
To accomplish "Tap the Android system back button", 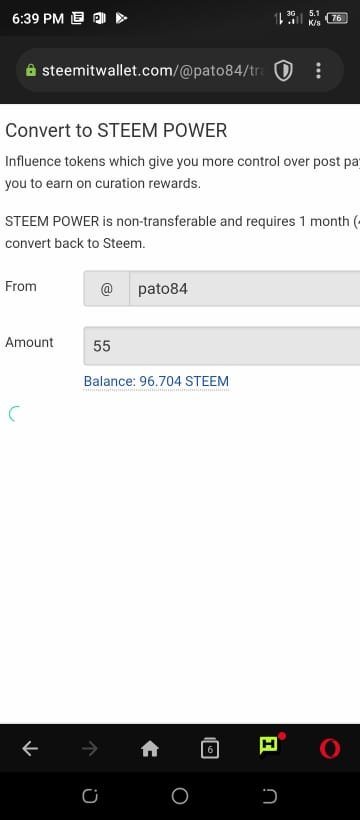I will [x=269, y=796].
